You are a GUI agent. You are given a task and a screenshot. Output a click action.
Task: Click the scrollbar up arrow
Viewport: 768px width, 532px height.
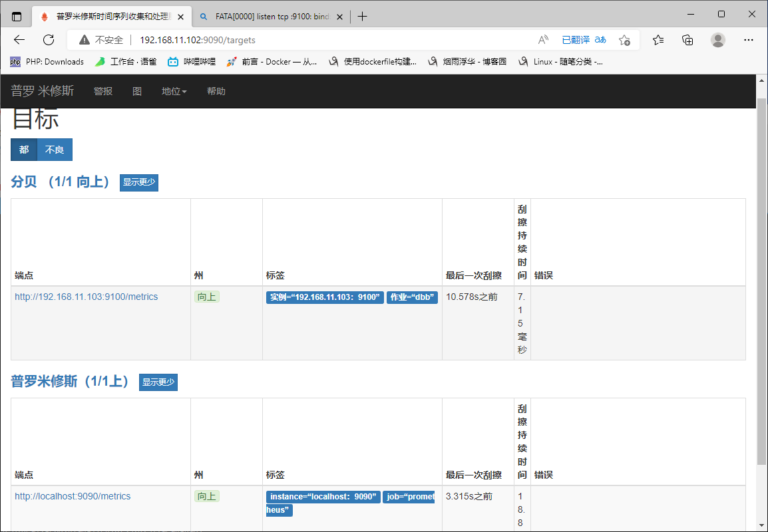[x=761, y=80]
